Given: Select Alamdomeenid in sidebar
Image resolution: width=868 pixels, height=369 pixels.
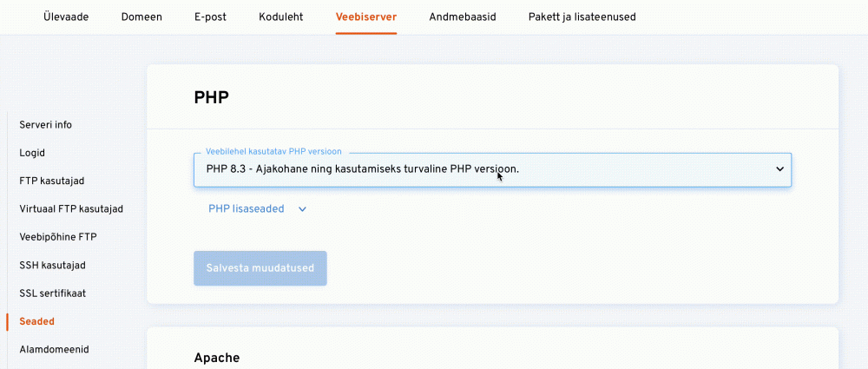Looking at the screenshot, I should coord(54,349).
